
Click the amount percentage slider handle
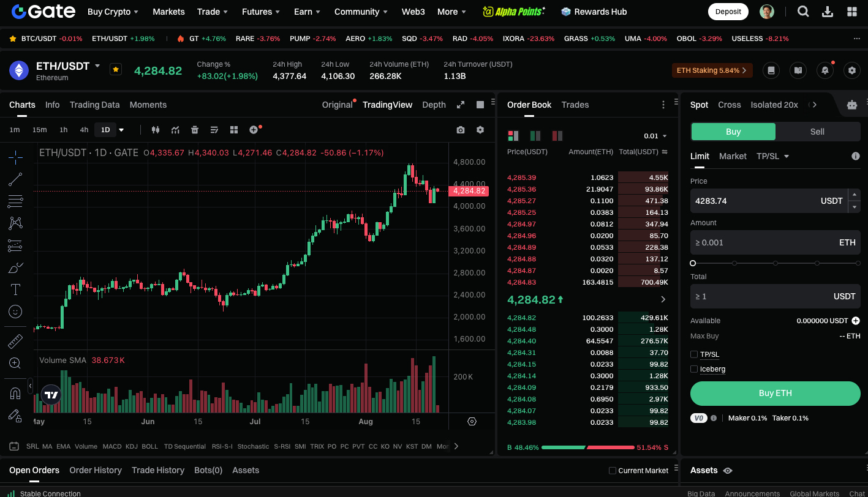[x=693, y=263]
